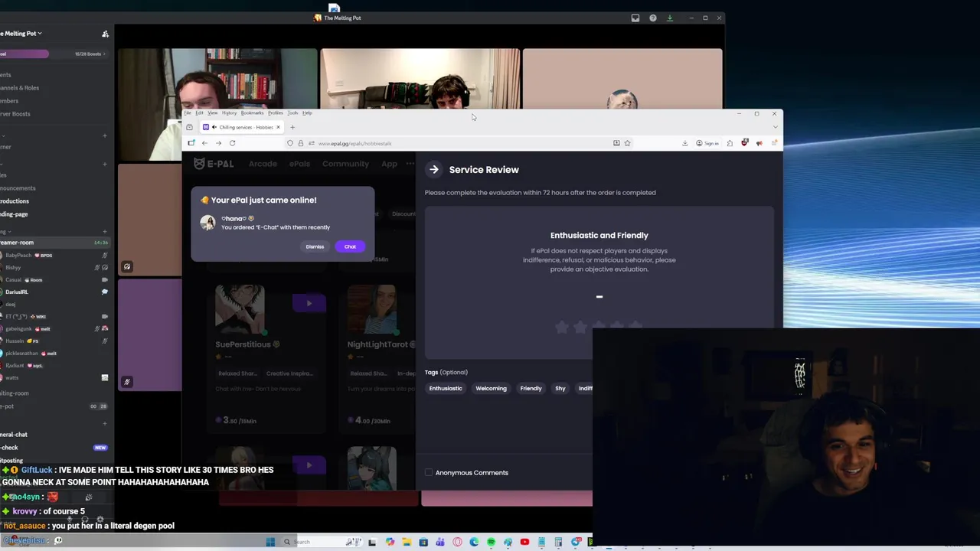980x551 pixels.
Task: Click the tracking protection shield icon
Action: (x=290, y=143)
